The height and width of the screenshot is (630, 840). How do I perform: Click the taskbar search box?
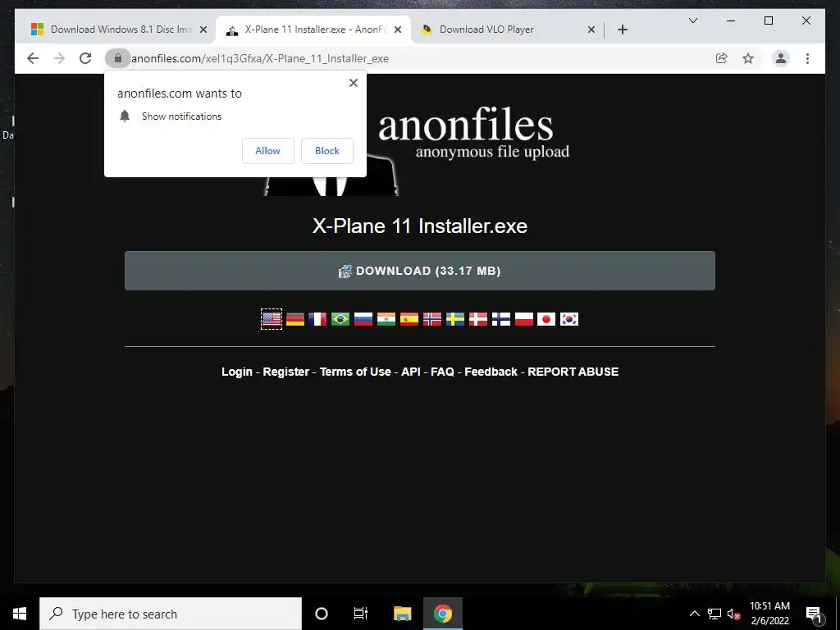coord(171,614)
